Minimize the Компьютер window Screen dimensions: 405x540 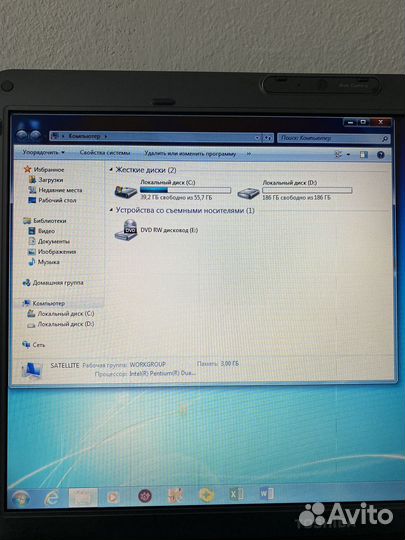[x=351, y=122]
